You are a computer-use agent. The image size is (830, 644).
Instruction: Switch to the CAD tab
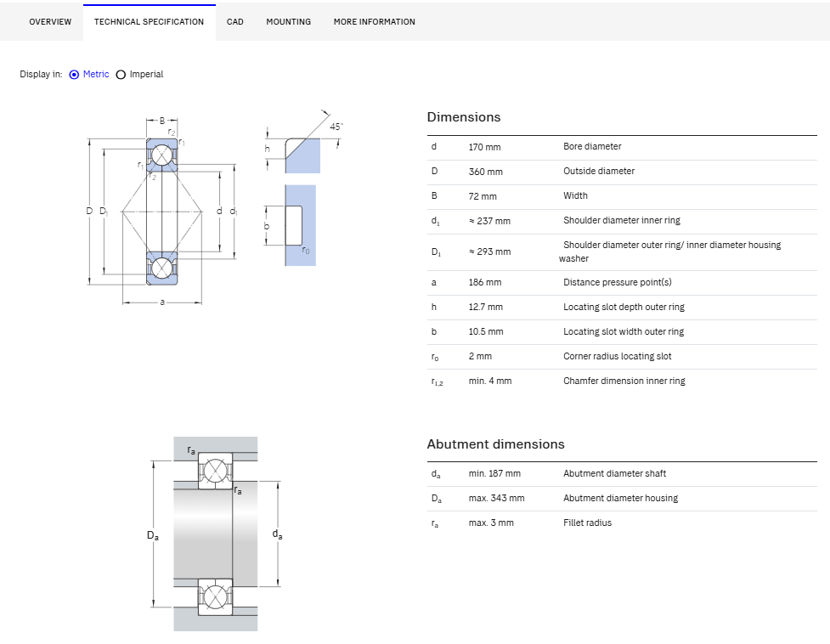tap(235, 22)
